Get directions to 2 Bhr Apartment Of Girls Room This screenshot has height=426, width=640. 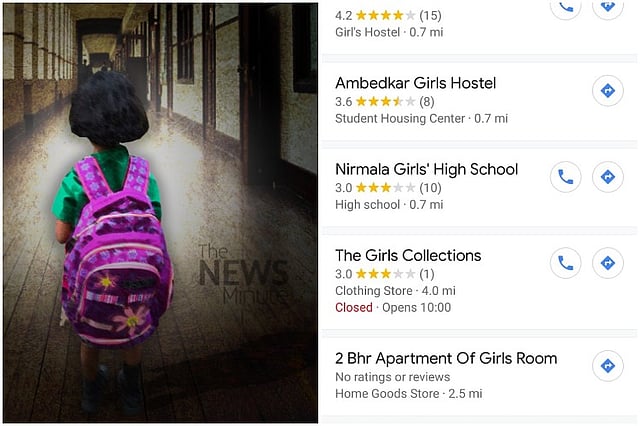pos(608,366)
